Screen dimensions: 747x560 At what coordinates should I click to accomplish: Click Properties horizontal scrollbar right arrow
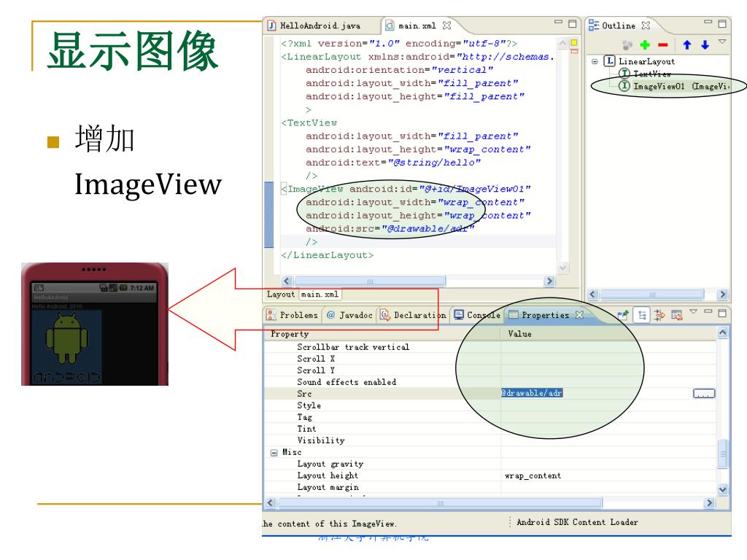click(x=709, y=503)
